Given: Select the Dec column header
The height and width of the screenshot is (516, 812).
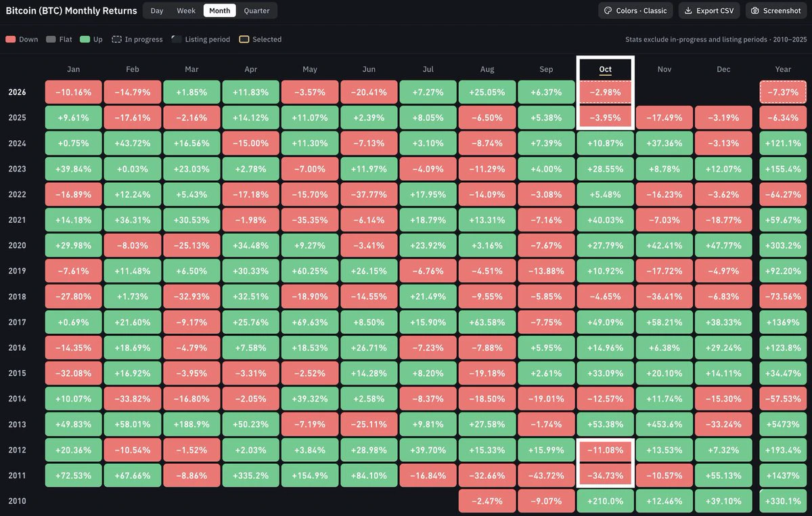Looking at the screenshot, I should (723, 69).
